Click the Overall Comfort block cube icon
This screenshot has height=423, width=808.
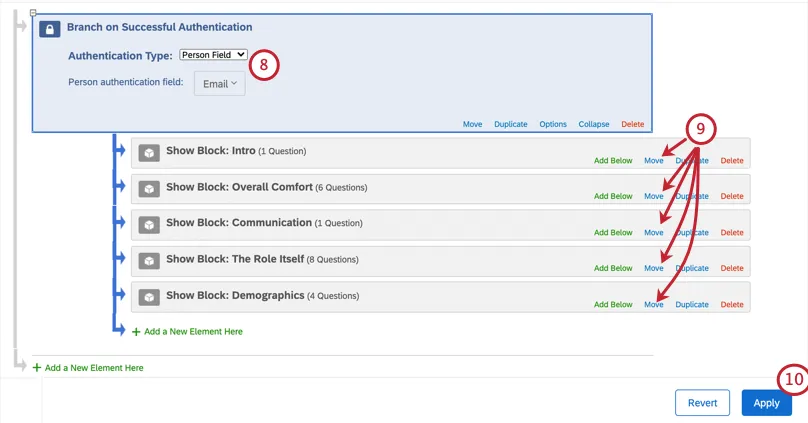149,188
